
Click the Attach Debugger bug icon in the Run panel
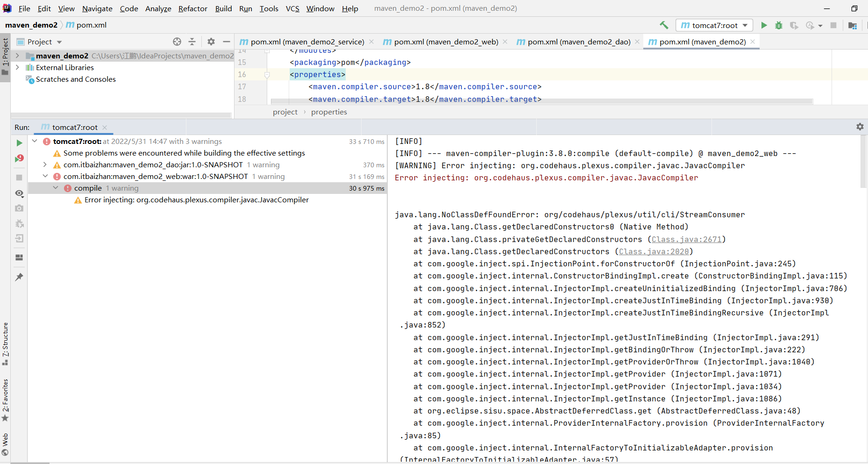19,223
